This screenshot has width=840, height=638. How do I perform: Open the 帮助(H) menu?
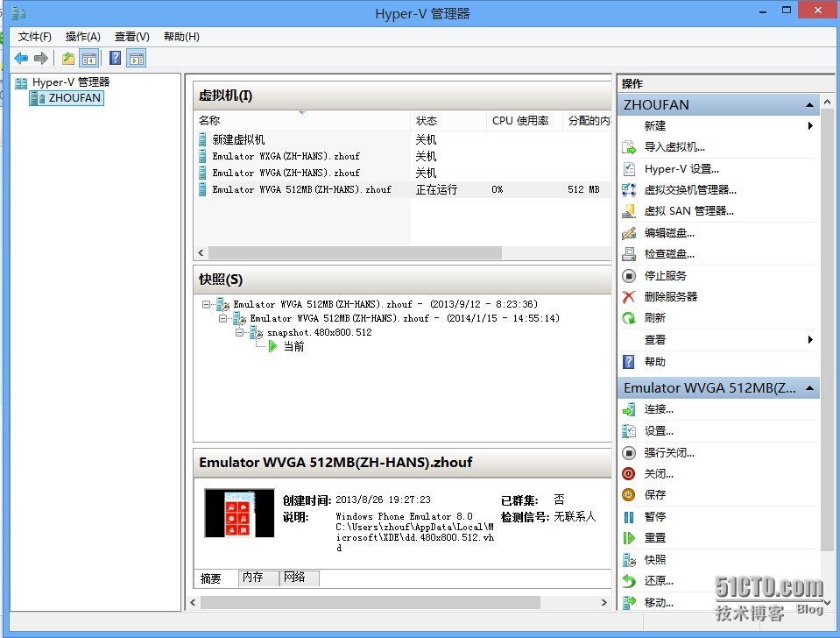coord(181,37)
